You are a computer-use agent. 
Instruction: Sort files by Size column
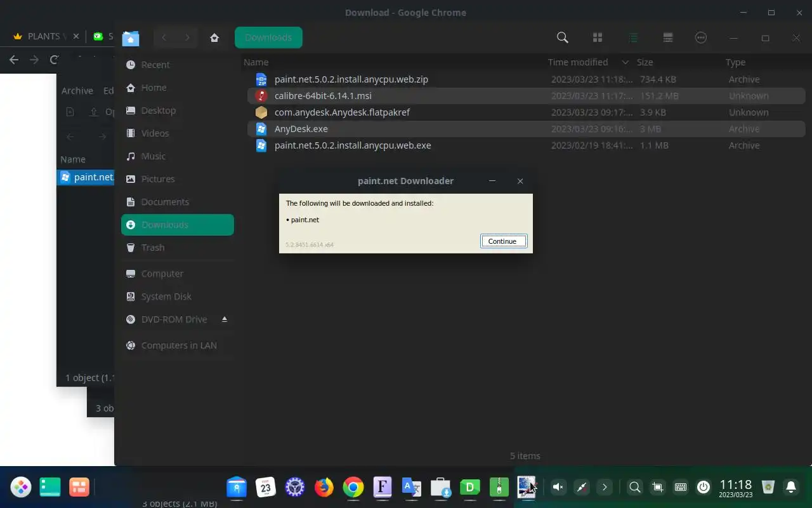coord(645,62)
